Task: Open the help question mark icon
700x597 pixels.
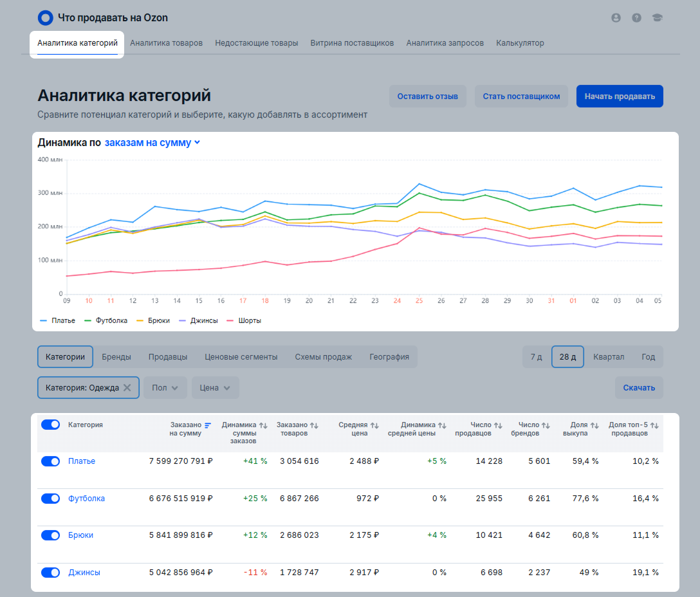Action: [636, 18]
